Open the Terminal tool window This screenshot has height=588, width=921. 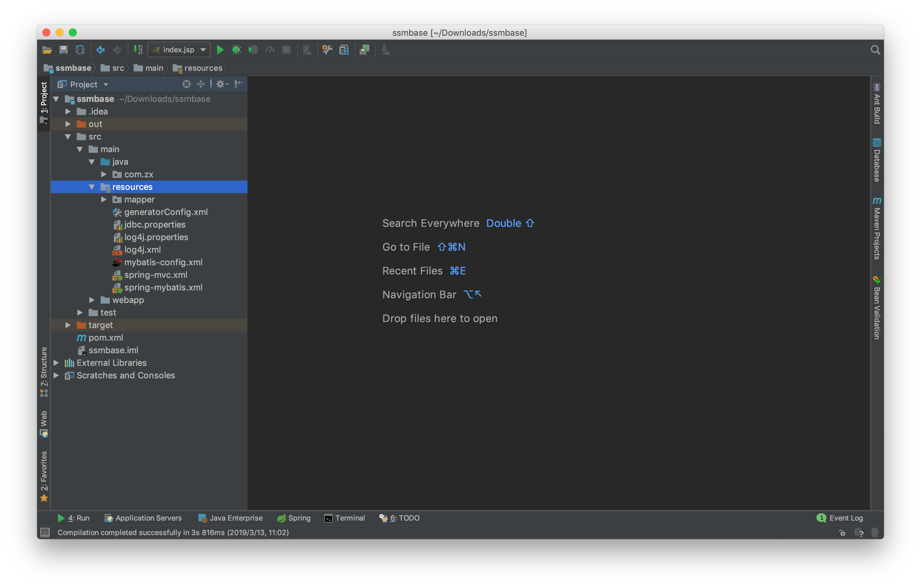coord(345,518)
